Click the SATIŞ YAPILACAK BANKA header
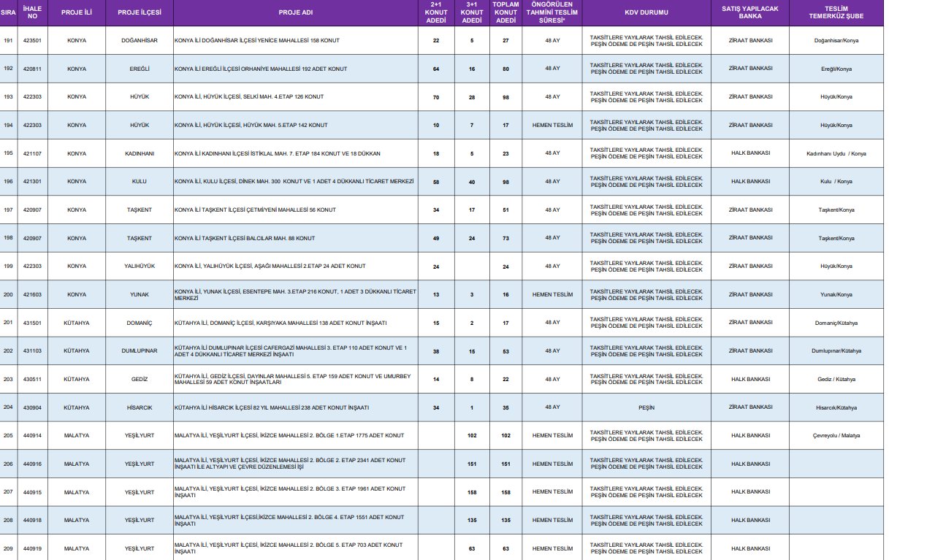The image size is (935, 560). pyautogui.click(x=750, y=12)
